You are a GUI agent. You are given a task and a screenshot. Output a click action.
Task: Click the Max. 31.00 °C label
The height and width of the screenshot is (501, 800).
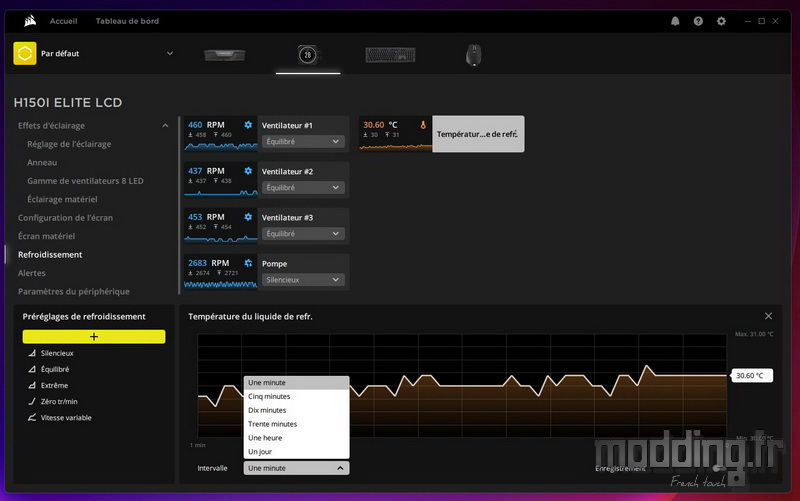click(x=754, y=334)
